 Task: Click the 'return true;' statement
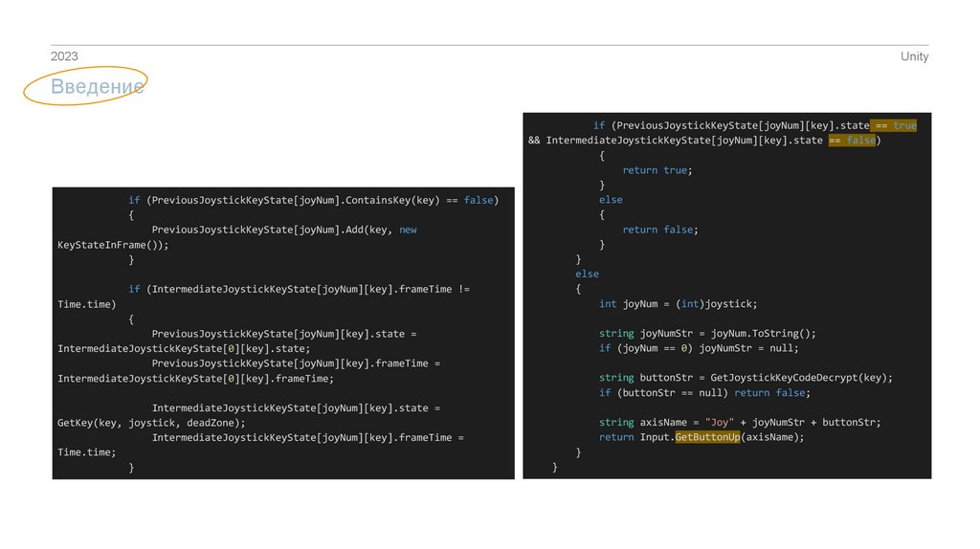click(657, 170)
